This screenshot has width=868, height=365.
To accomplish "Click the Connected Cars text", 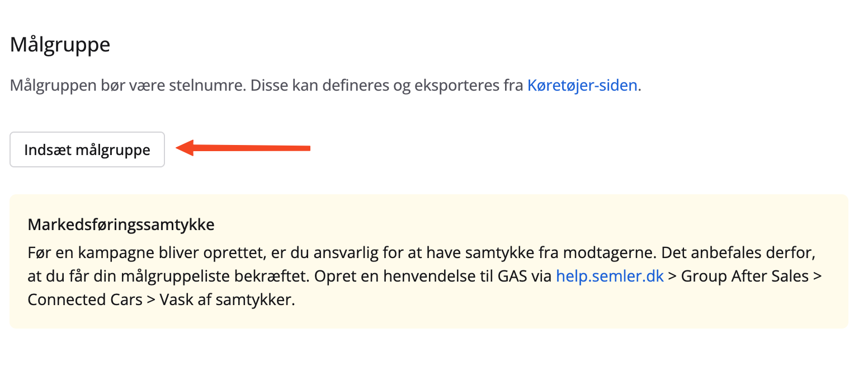I will coord(85,300).
